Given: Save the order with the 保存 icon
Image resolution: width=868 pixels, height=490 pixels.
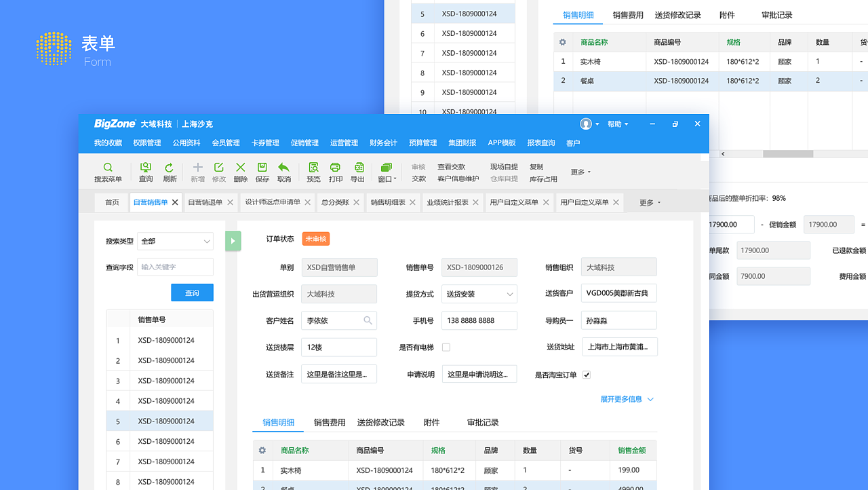Looking at the screenshot, I should (262, 171).
